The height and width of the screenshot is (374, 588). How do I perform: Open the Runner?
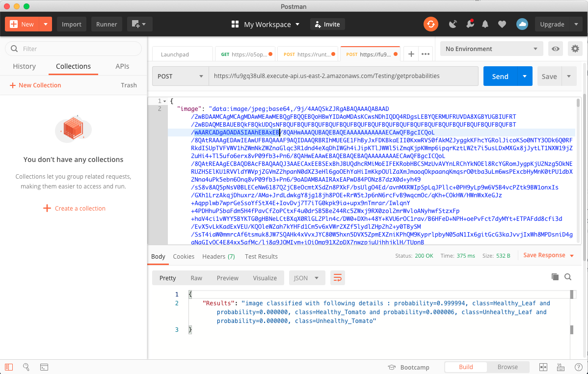click(107, 25)
